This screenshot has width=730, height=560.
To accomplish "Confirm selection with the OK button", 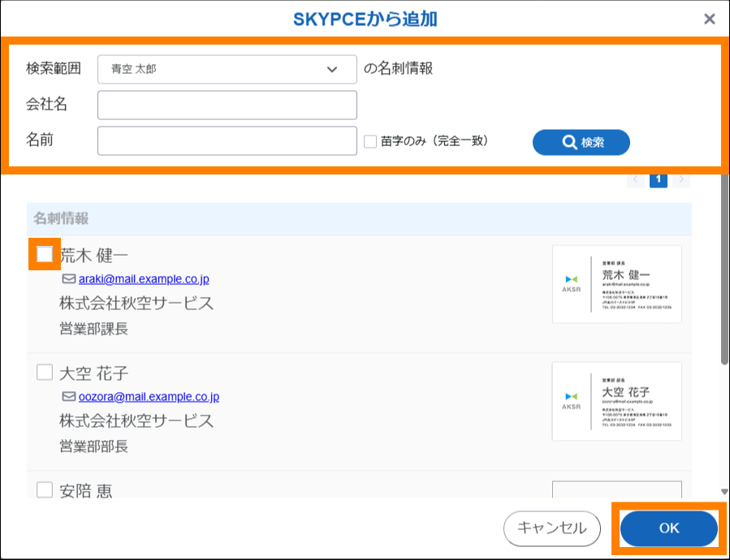I will pos(668,528).
